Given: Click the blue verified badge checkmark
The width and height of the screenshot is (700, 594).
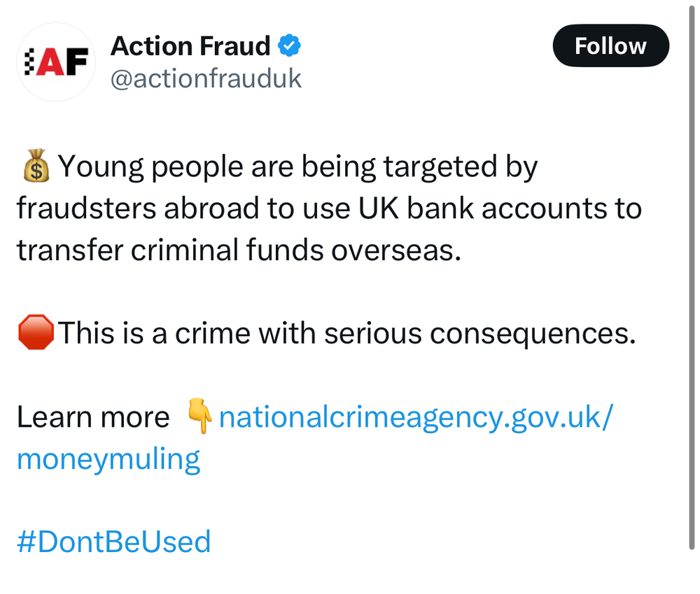Looking at the screenshot, I should 290,46.
